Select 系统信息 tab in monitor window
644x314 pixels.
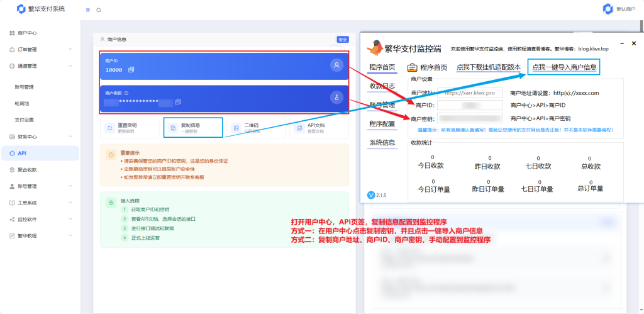[382, 143]
